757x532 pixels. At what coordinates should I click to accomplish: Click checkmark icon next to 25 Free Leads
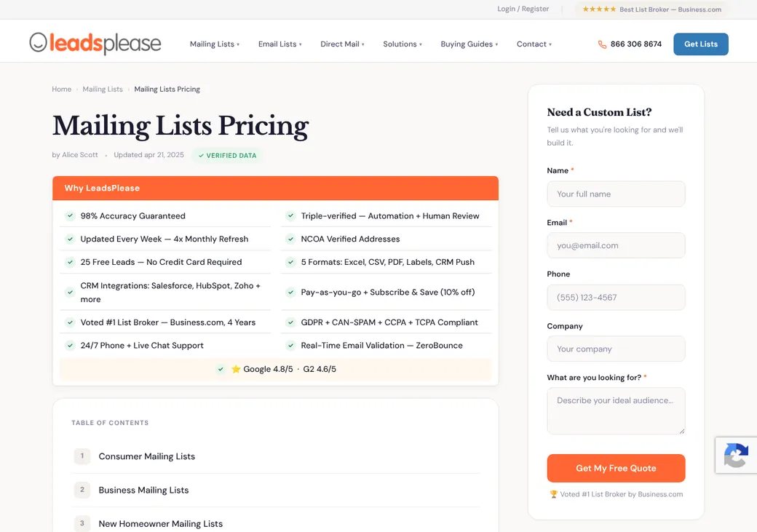(x=71, y=262)
